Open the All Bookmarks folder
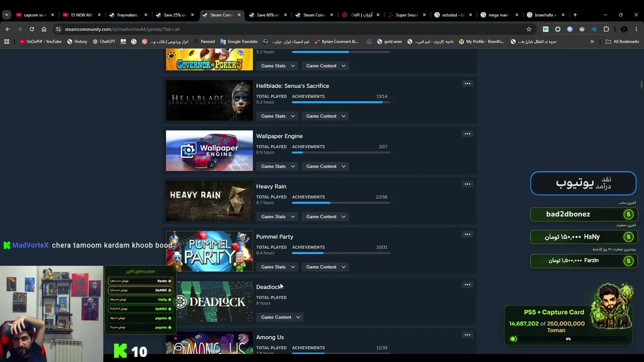 coord(622,42)
